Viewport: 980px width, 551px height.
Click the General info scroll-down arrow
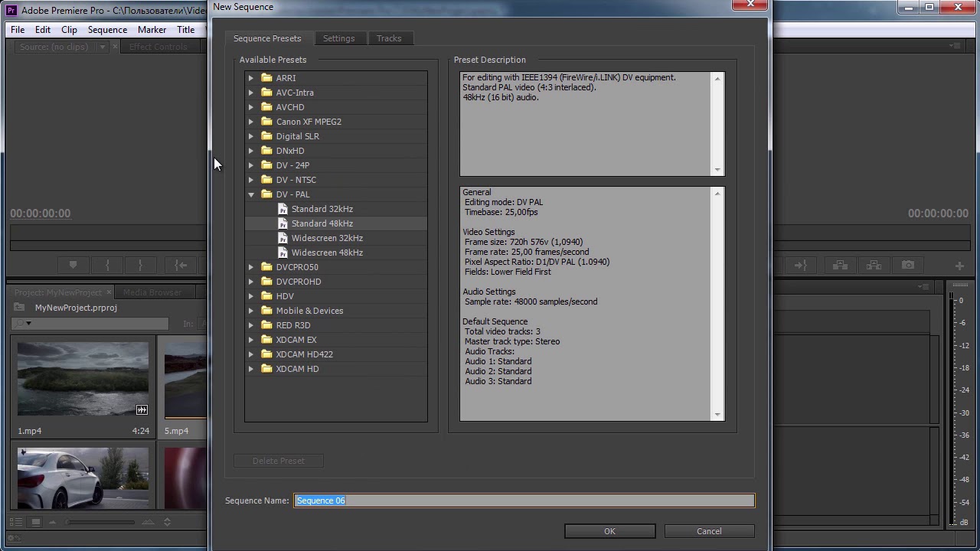717,415
